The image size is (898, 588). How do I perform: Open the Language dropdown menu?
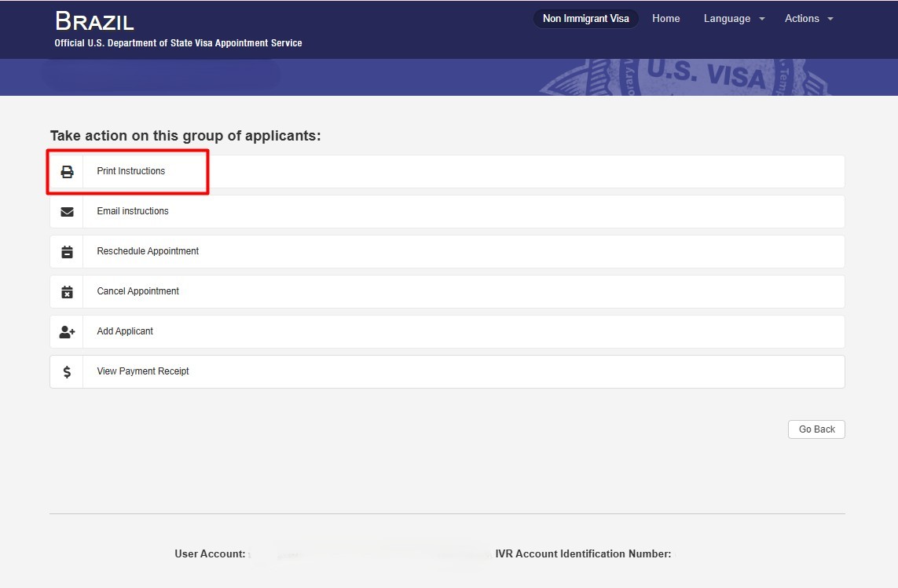pos(727,18)
